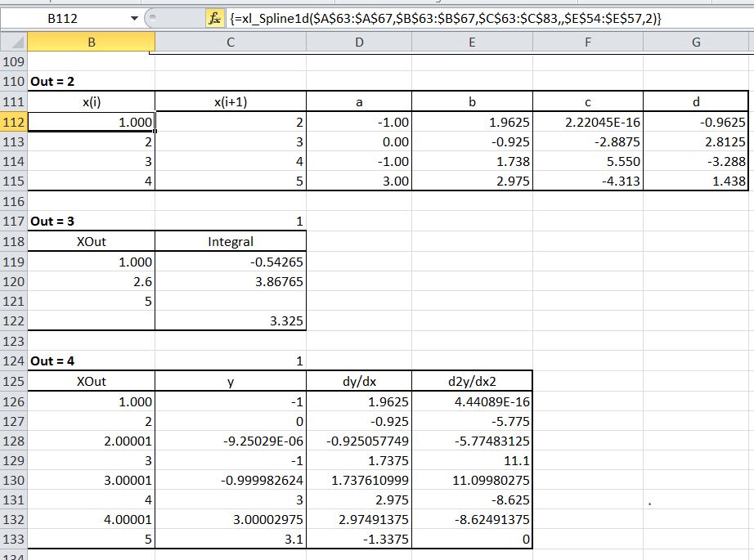Select column B header

pos(91,43)
